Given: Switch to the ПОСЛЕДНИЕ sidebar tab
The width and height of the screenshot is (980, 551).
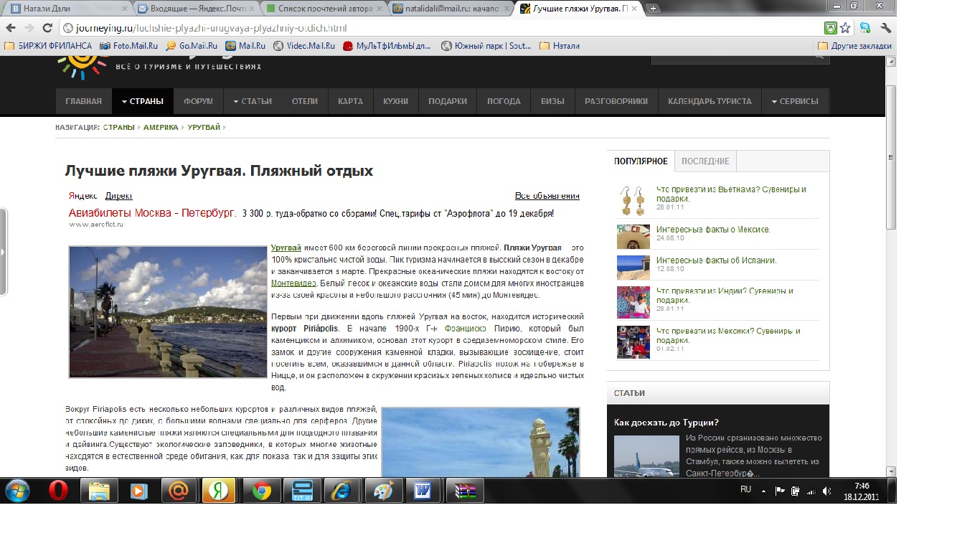Looking at the screenshot, I should pos(705,161).
